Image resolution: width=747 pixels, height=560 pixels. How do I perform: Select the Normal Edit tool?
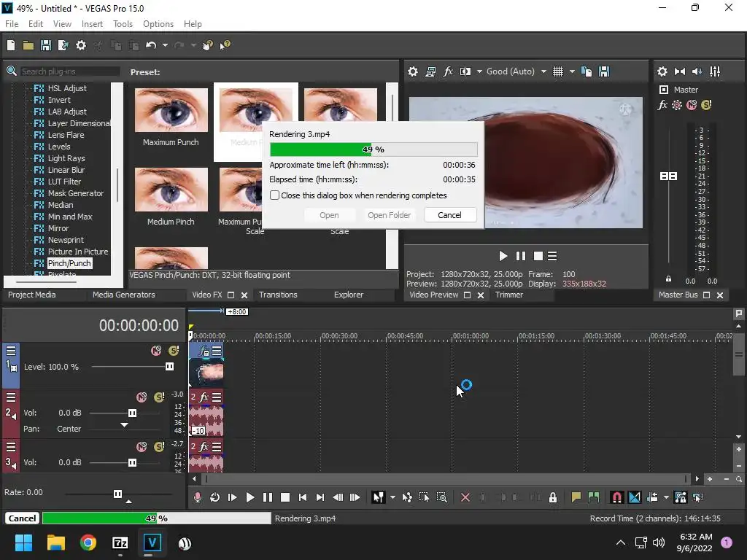[379, 497]
